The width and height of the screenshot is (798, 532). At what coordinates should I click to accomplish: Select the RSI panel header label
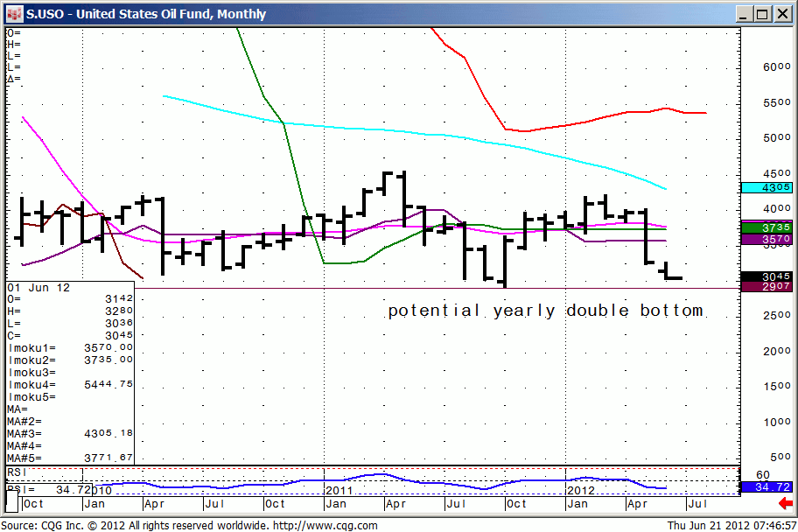[x=17, y=471]
